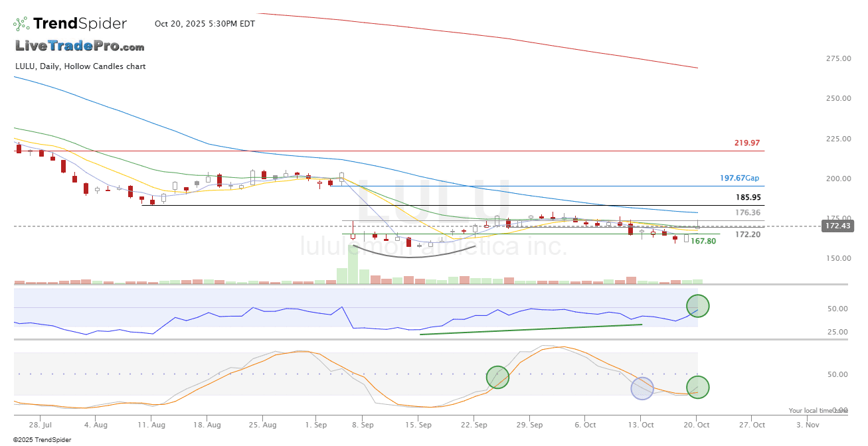Select the rightmost green circle on stochastic panel

(697, 387)
